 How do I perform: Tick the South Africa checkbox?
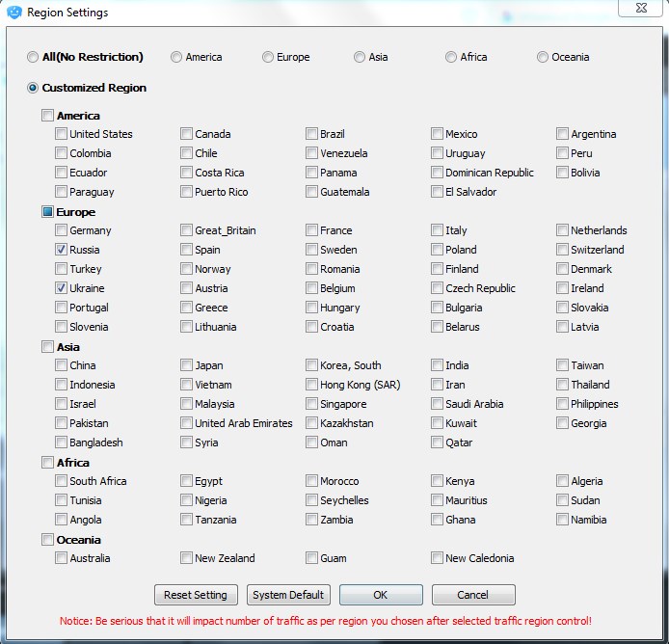pos(62,481)
